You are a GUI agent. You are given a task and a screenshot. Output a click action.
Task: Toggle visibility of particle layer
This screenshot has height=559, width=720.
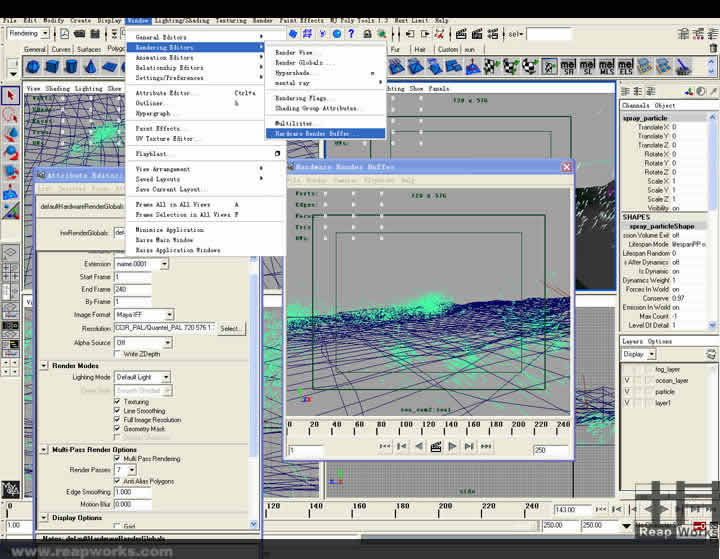click(x=627, y=391)
